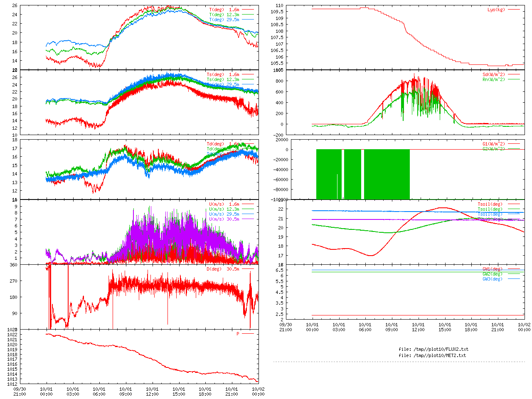This screenshot has height=399, width=532.
Task: Click the blue GW3(deg) legend line
Action: click(x=514, y=279)
